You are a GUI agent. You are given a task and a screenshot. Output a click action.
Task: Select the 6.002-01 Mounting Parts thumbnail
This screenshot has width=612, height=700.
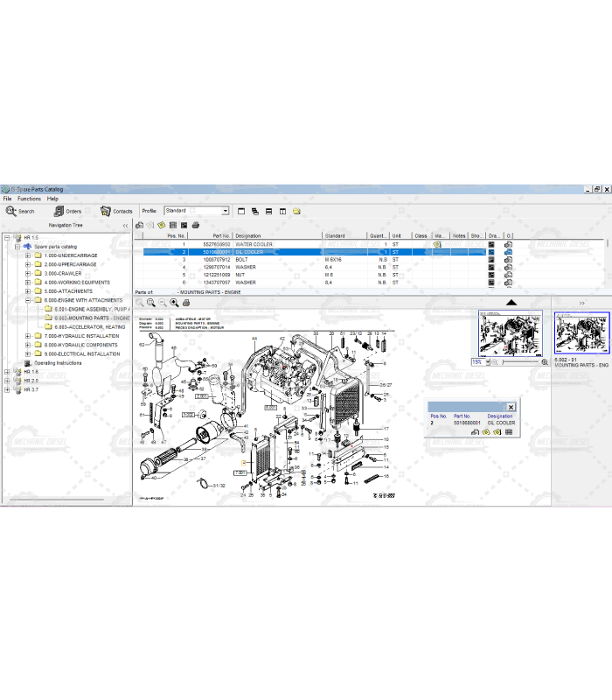pos(581,333)
